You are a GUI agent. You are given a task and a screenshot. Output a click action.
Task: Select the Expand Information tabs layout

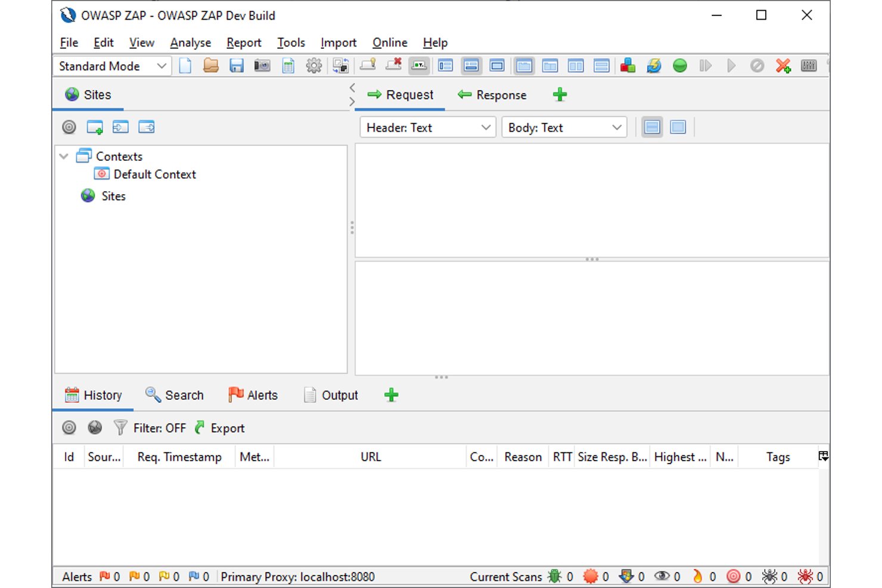[x=471, y=66]
